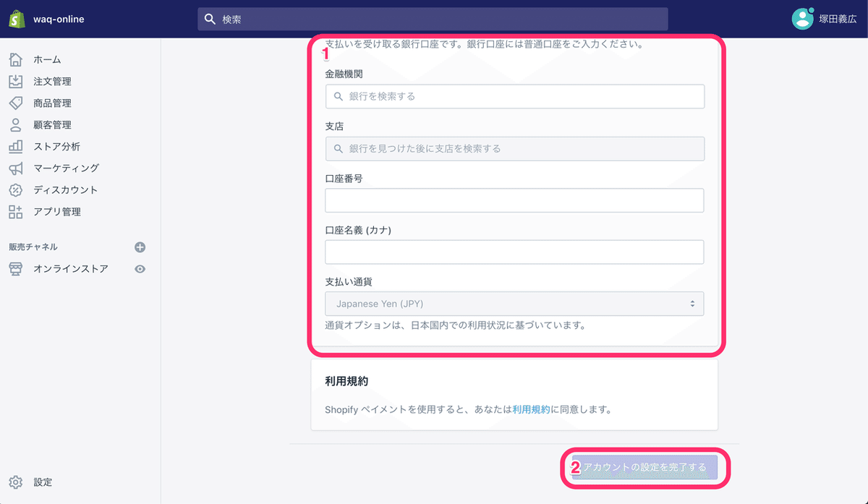
Task: Click inside the 口座番号 input field
Action: [x=514, y=200]
